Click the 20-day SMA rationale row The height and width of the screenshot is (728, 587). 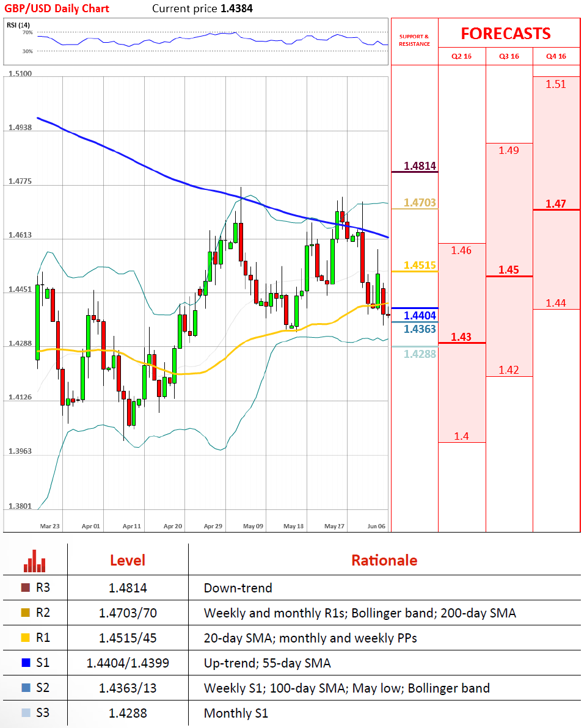(310, 638)
